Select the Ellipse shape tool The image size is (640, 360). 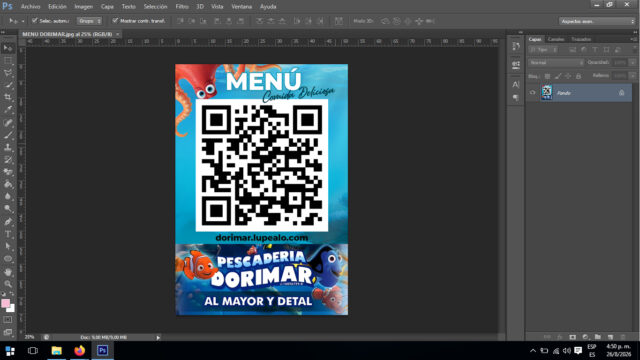click(x=8, y=259)
